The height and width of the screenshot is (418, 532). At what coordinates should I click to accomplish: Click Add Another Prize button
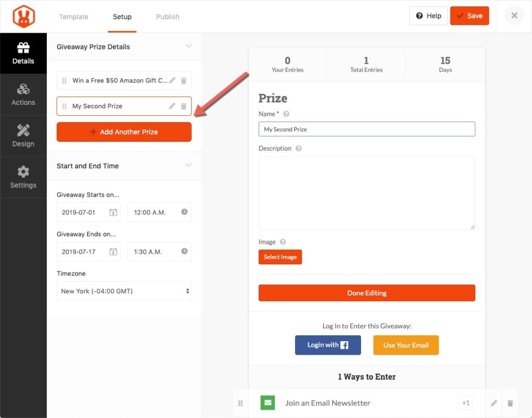(x=124, y=132)
